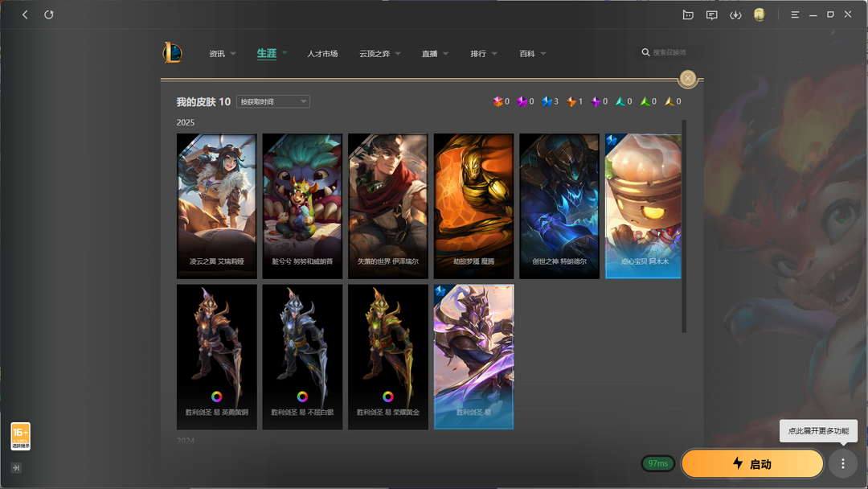Open the 失落的世界 伊泽瑞尔 skin card
This screenshot has width=868, height=489.
tap(388, 206)
